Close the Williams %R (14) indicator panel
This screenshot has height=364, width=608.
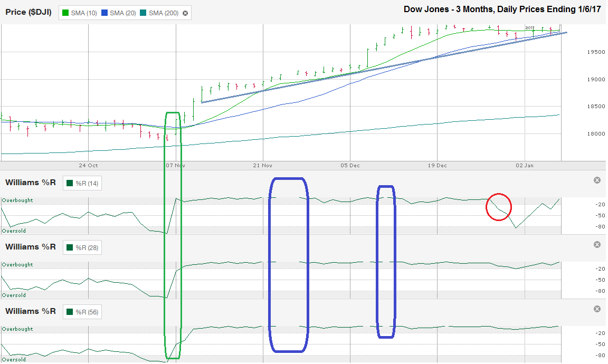pos(597,180)
